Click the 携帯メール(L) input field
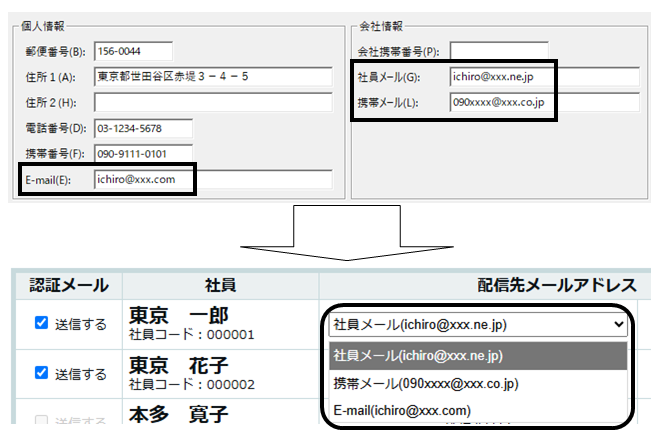Viewport: 658px width, 435px height. (545, 102)
